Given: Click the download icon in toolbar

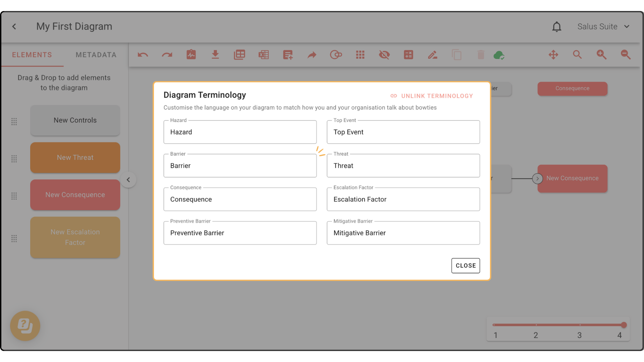Looking at the screenshot, I should click(215, 55).
